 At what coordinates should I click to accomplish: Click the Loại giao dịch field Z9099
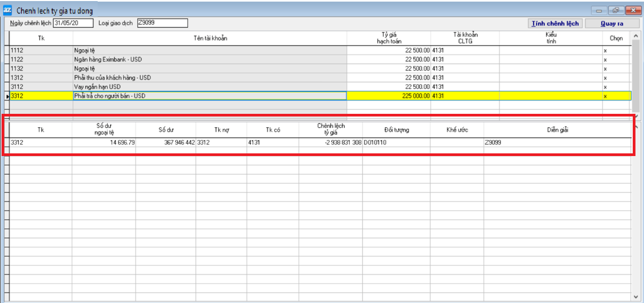162,23
